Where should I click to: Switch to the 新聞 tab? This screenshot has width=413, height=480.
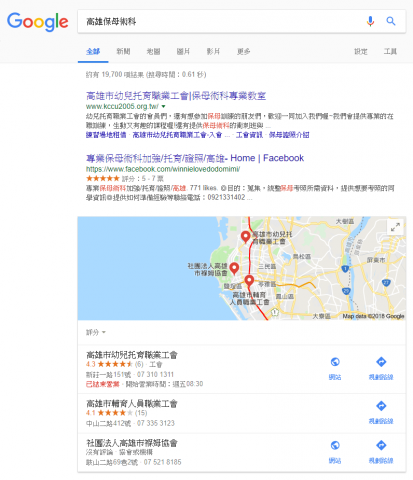123,51
